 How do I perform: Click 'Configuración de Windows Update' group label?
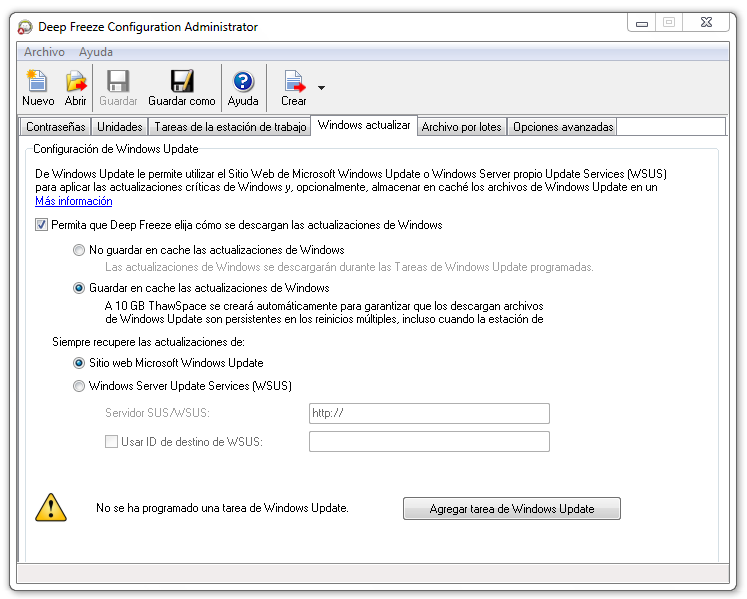pyautogui.click(x=116, y=149)
